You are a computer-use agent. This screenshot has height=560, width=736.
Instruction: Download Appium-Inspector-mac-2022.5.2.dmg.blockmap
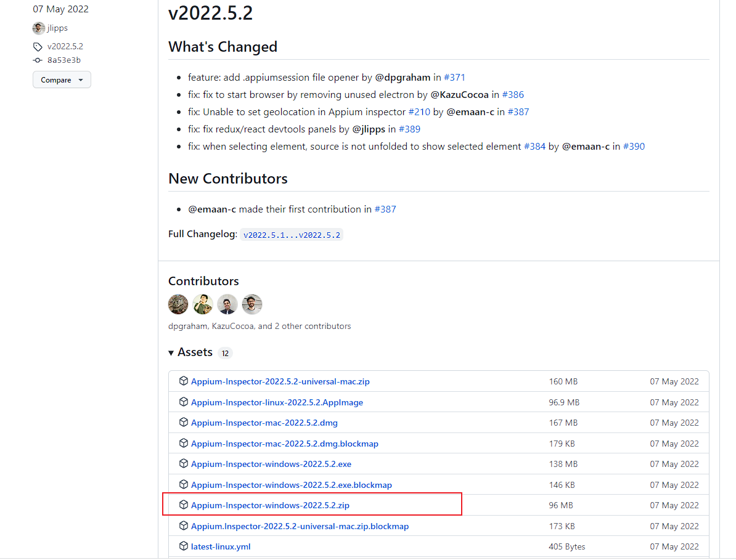[x=284, y=444]
